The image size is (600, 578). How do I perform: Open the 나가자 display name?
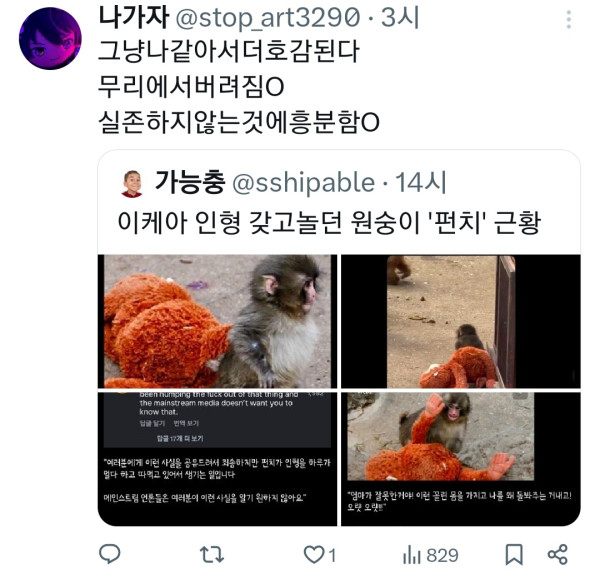134,18
